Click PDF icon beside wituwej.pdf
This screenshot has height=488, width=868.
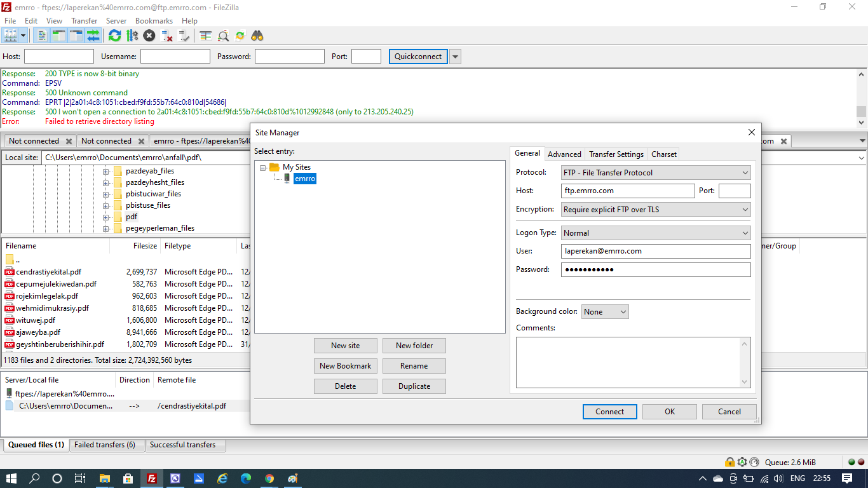pos(10,320)
